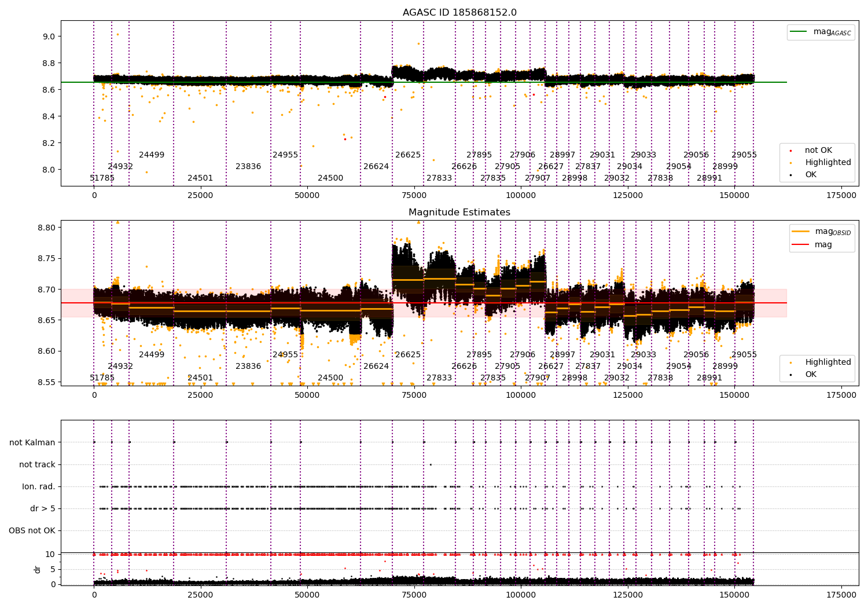
Task: Click the 8.4 y-tick in top plot
Action: pos(49,116)
